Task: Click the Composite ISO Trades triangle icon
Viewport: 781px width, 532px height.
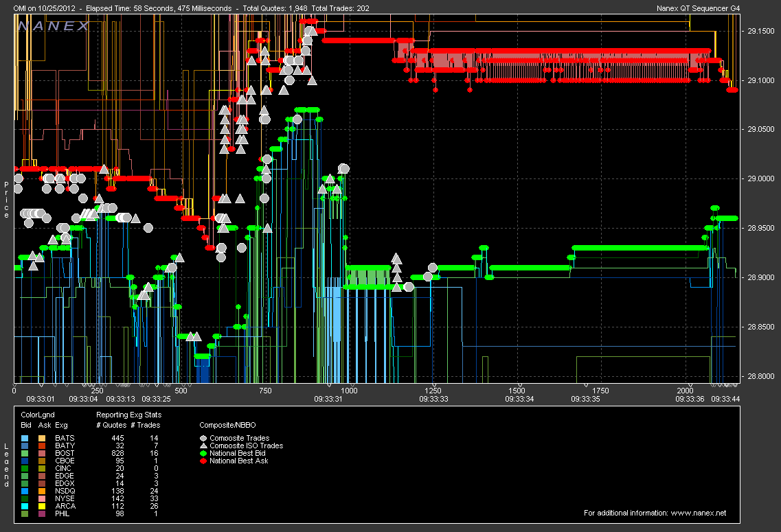Action: pyautogui.click(x=203, y=446)
